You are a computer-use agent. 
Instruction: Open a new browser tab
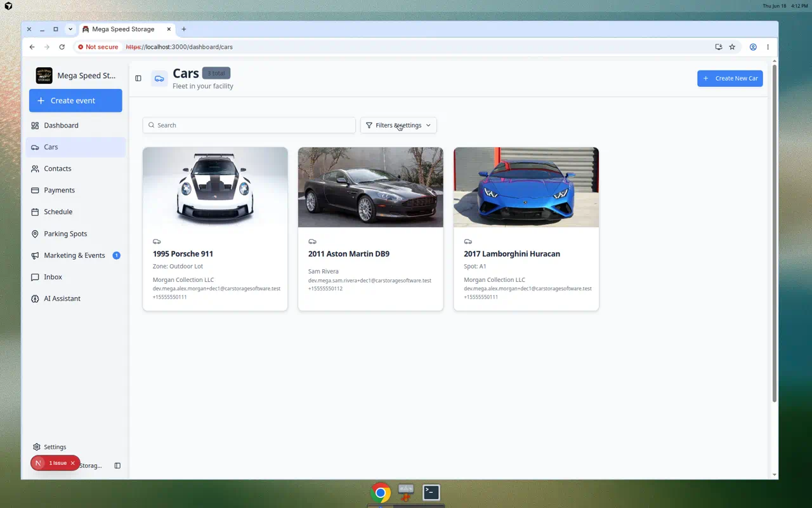tap(184, 29)
